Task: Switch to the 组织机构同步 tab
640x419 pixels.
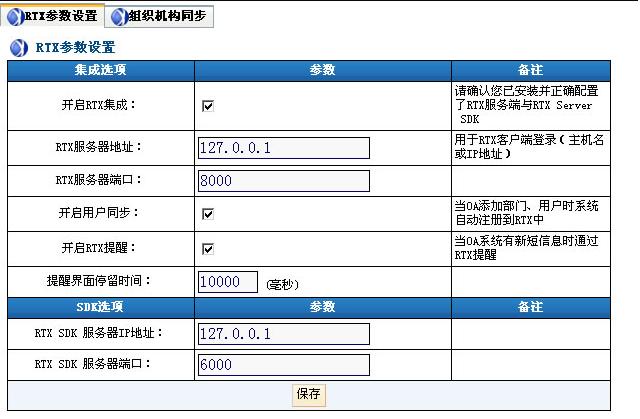Action: point(166,16)
